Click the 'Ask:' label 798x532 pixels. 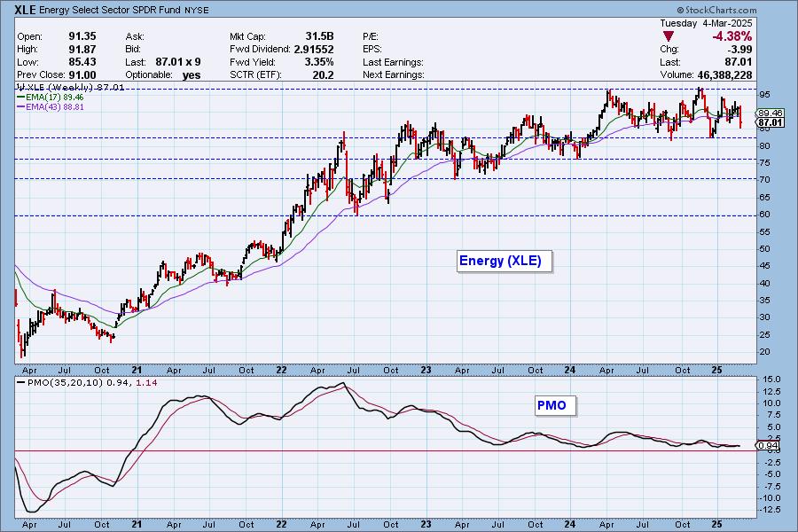(135, 36)
